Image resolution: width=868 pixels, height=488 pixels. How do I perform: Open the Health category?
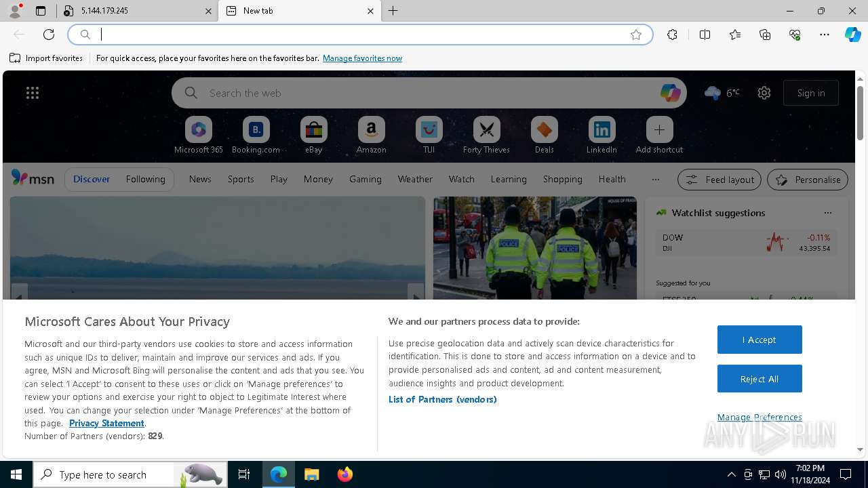tap(612, 179)
